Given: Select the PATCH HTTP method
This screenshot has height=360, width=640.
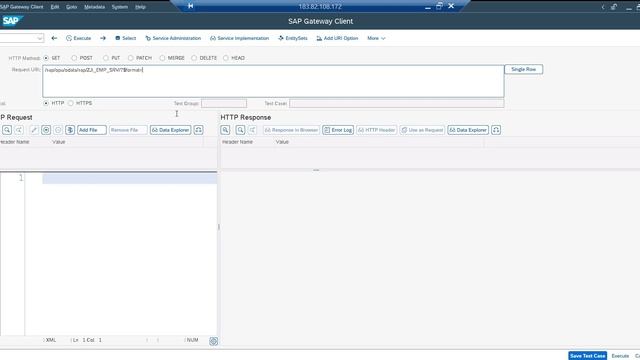Looking at the screenshot, I should coord(130,58).
